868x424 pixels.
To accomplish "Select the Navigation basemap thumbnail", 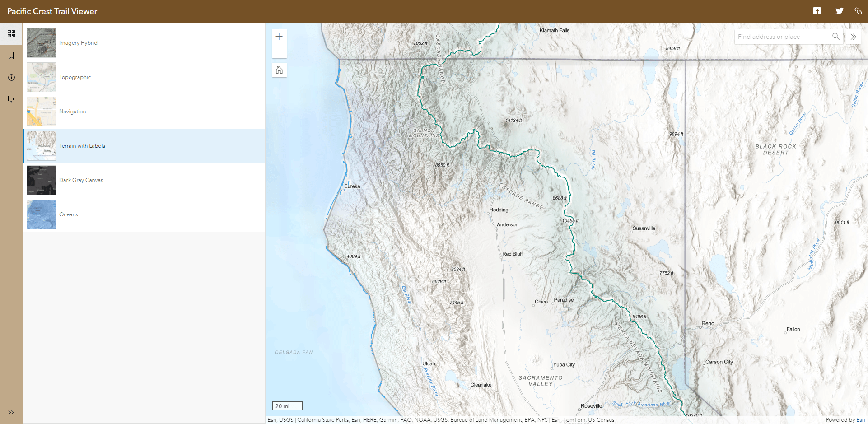I will click(42, 112).
